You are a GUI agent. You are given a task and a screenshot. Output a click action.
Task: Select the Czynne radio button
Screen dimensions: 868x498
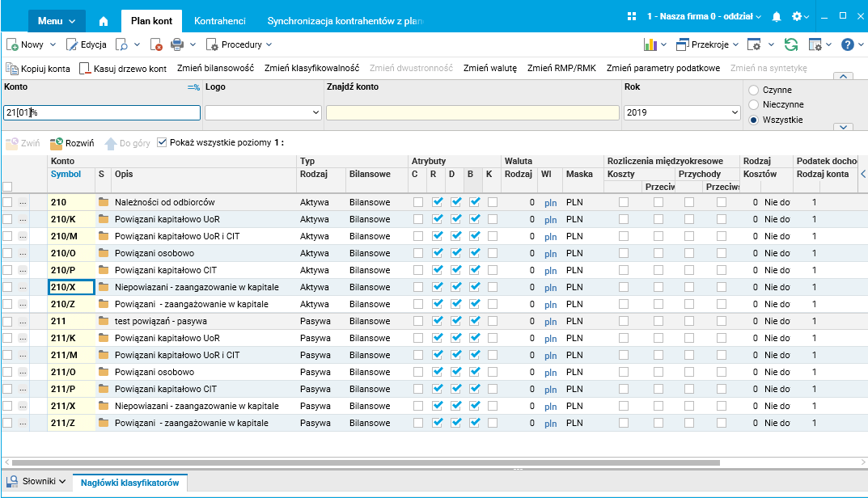tap(754, 90)
